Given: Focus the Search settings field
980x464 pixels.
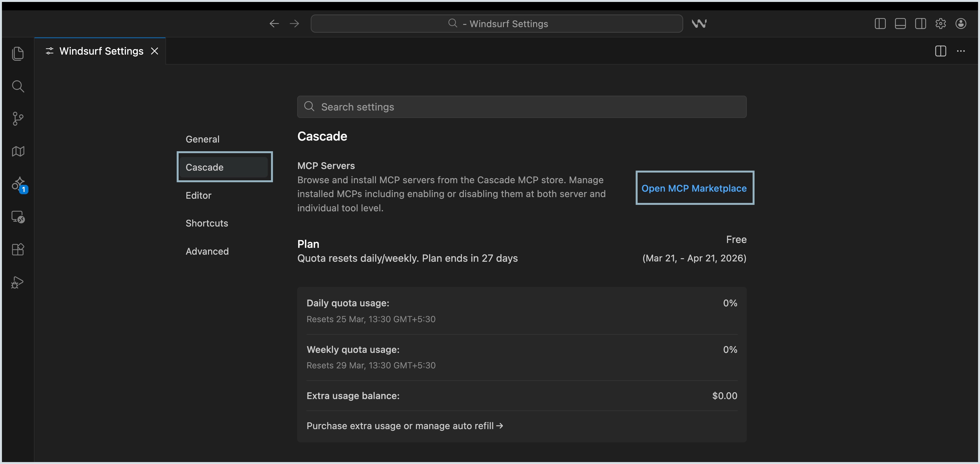Looking at the screenshot, I should coord(522,107).
